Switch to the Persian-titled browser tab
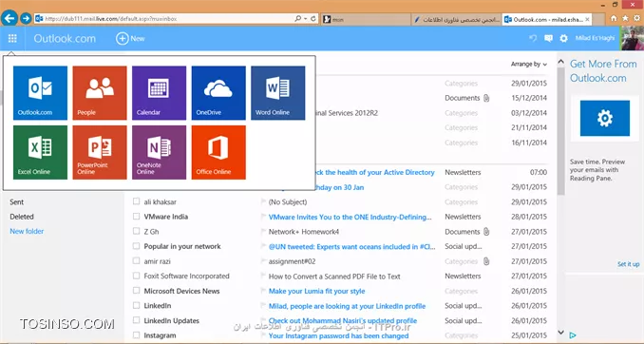This screenshot has width=644, height=344. tap(456, 19)
